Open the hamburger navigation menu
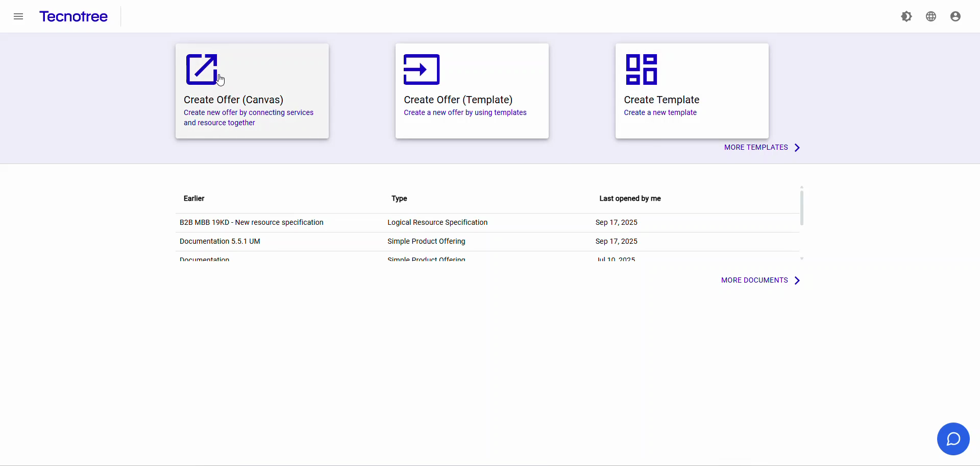The height and width of the screenshot is (466, 980). pyautogui.click(x=18, y=16)
